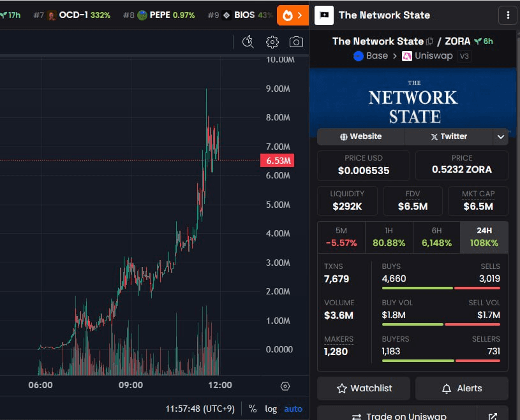Click the FDV $6.5M box
Image resolution: width=520 pixels, height=420 pixels.
click(413, 201)
